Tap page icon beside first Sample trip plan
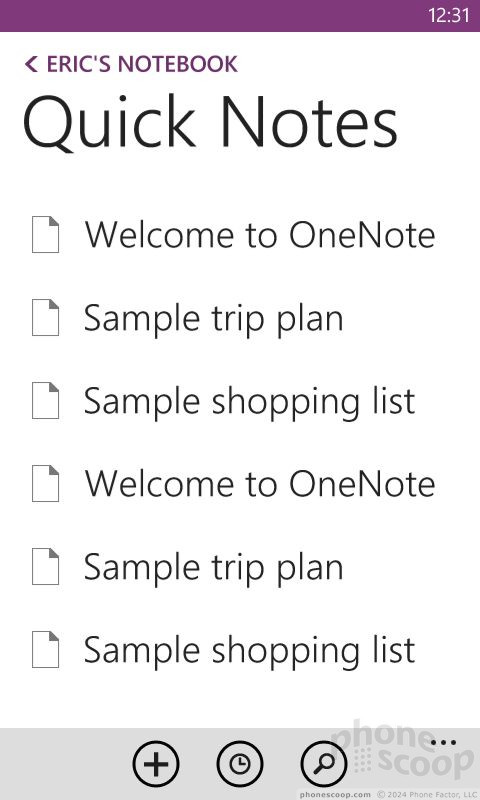 tap(45, 317)
